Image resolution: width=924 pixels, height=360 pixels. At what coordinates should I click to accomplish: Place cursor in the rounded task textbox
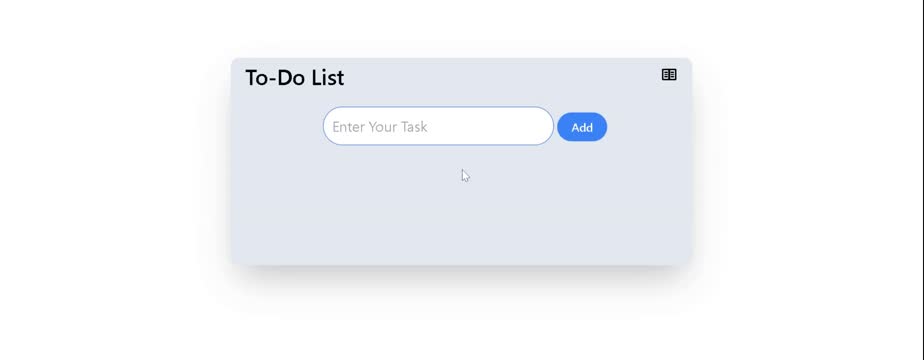point(438,126)
